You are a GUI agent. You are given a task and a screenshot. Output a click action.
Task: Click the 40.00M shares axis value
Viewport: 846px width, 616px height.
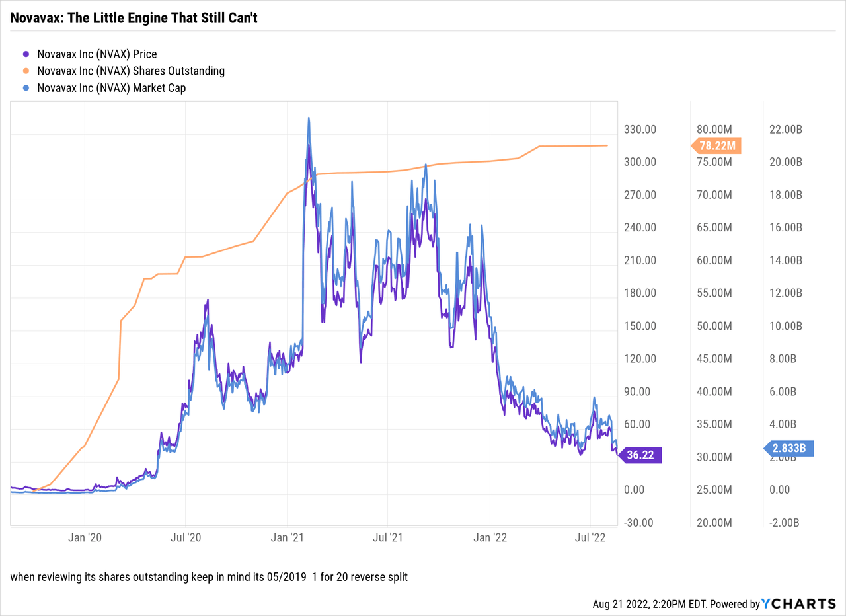pos(716,391)
